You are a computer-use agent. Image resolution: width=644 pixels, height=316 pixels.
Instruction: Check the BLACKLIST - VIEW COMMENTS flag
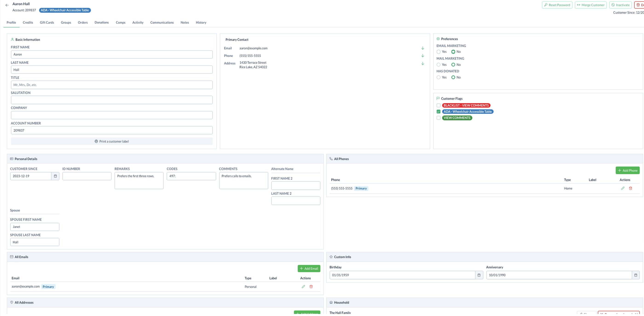coord(438,105)
